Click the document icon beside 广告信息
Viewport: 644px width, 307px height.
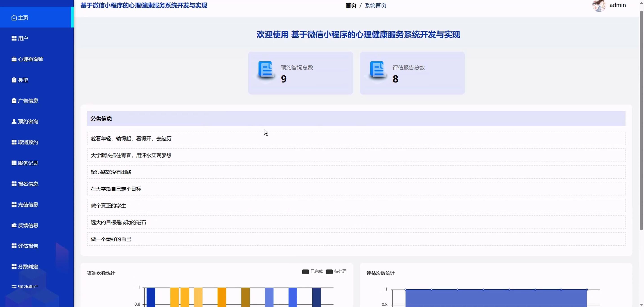click(x=14, y=101)
